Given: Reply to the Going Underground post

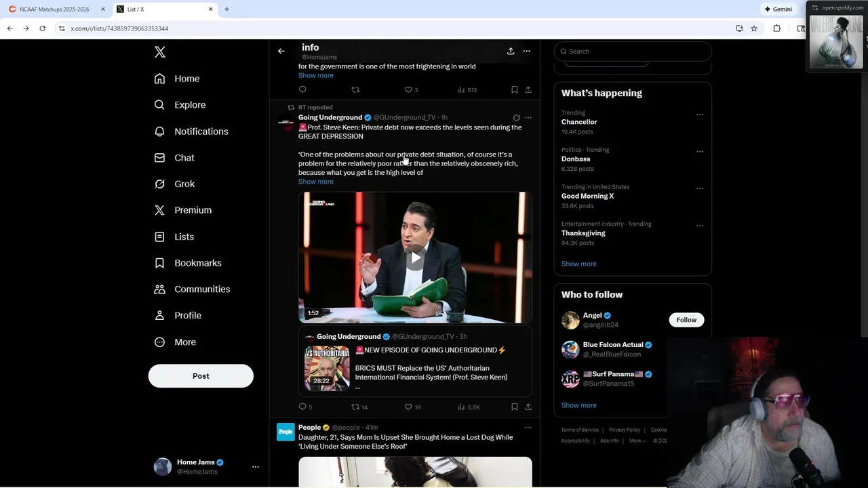Looking at the screenshot, I should click(x=305, y=407).
